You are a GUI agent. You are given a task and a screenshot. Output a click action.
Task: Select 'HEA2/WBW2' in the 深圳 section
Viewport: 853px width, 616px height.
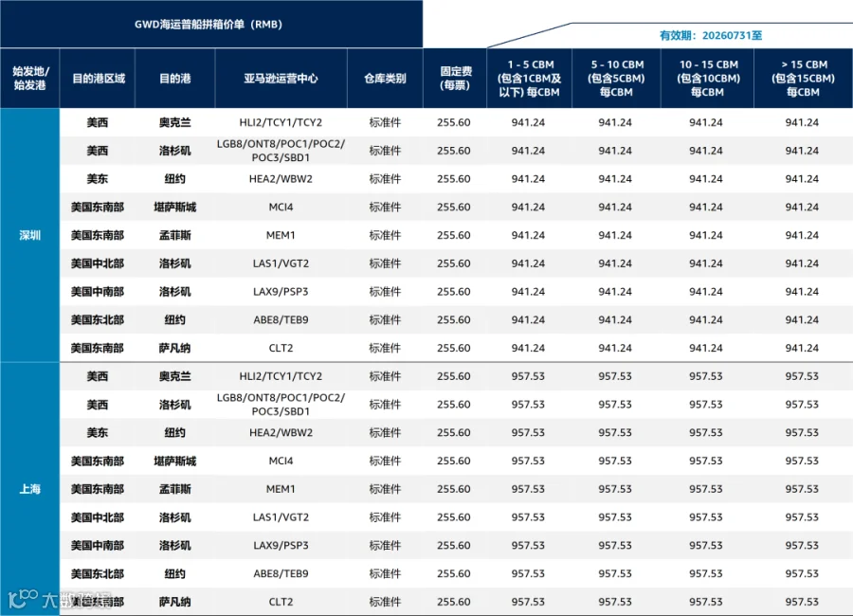tap(281, 179)
